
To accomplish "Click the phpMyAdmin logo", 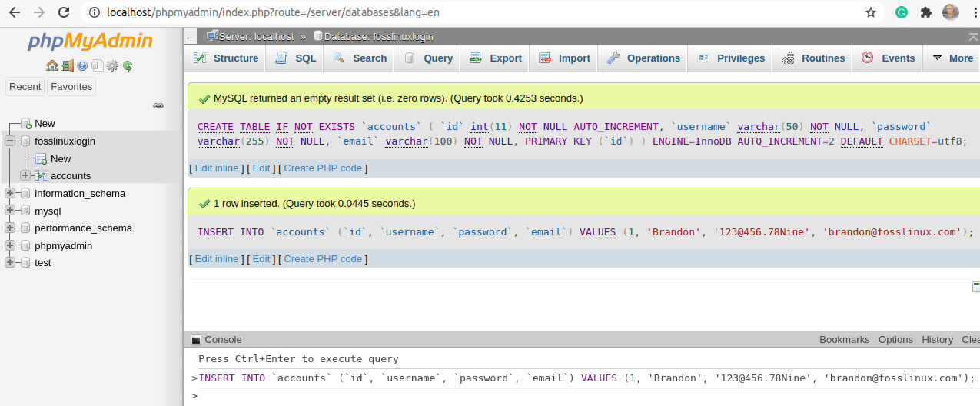I will pyautogui.click(x=91, y=42).
